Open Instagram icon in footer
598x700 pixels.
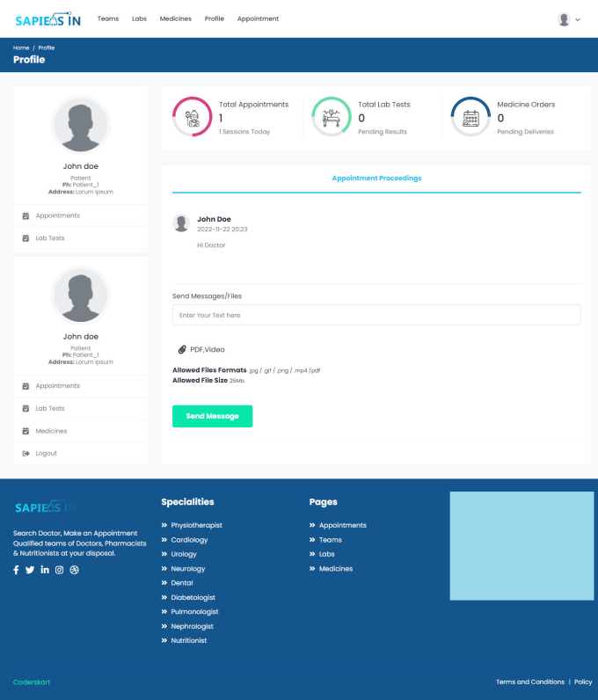(60, 570)
